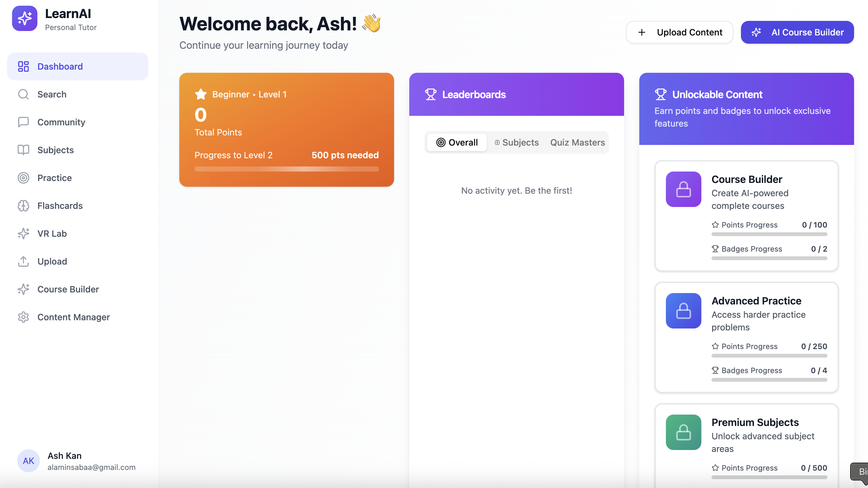Click the Dashboard grid icon in sidebar
Image resolution: width=868 pixels, height=488 pixels.
[23, 66]
